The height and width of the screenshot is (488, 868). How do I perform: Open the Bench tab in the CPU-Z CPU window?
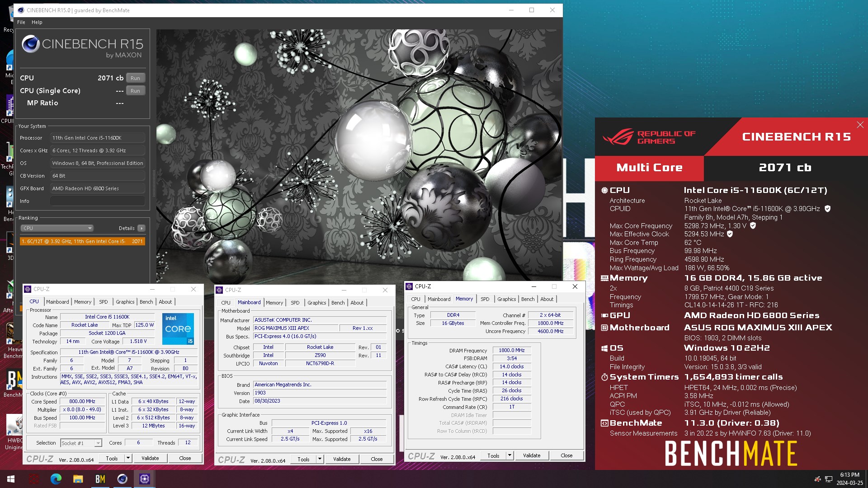coord(146,302)
